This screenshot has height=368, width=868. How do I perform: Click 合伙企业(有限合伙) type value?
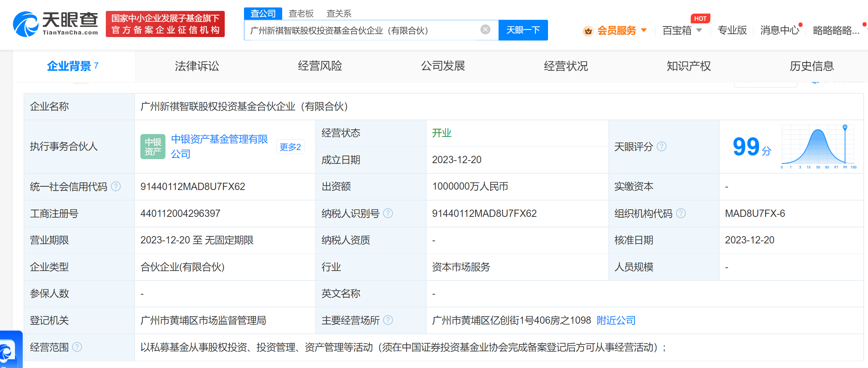click(183, 267)
